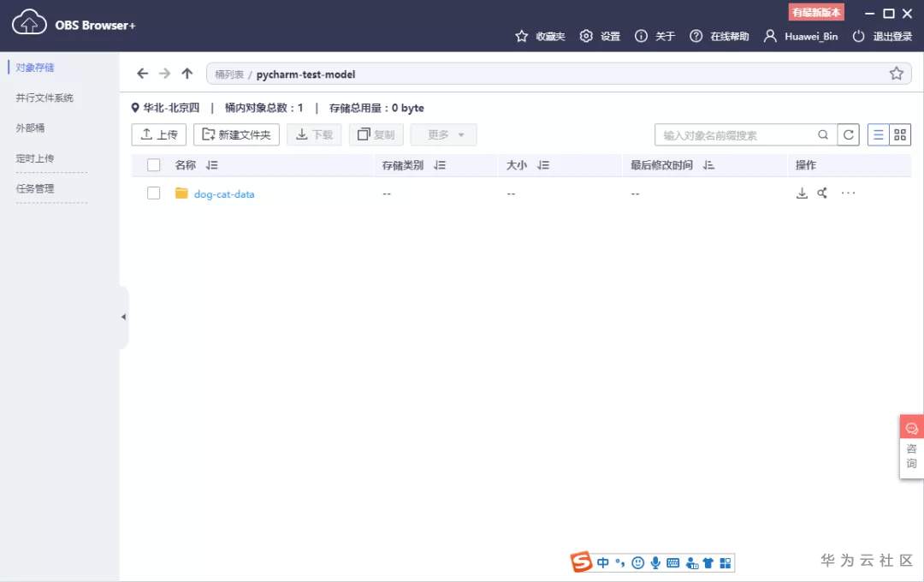The width and height of the screenshot is (924, 582).
Task: Sort by 存储类别 column
Action: point(440,165)
